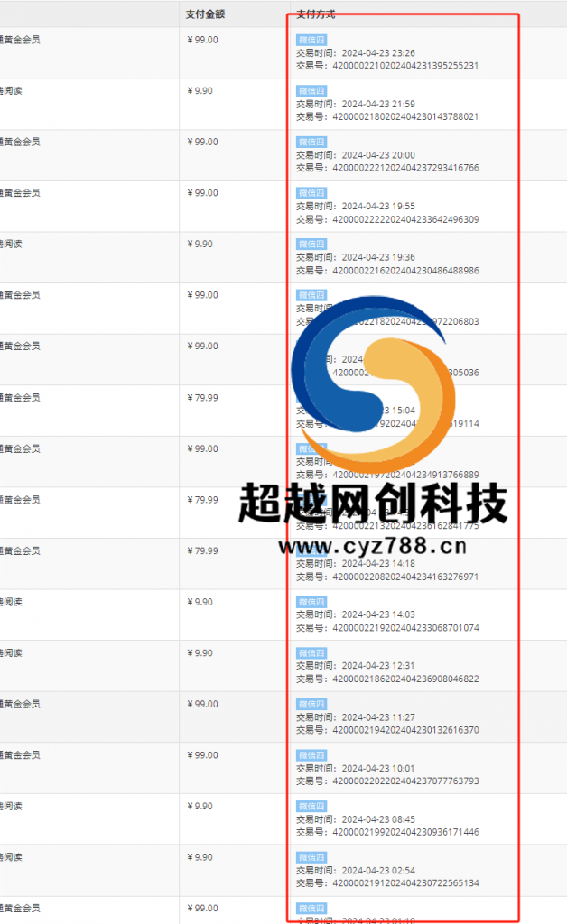Click the 微信 badge above the 19:36 transaction
Image resolution: width=567 pixels, height=924 pixels.
tap(311, 245)
